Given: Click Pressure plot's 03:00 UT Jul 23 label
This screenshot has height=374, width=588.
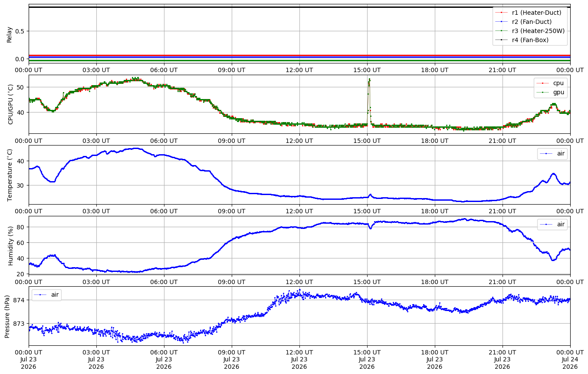Looking at the screenshot, I should (96, 359).
